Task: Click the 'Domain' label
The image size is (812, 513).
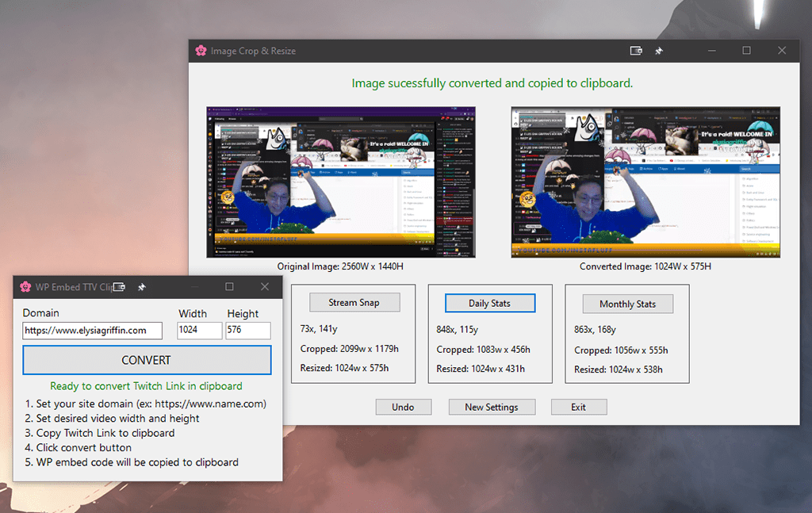Action: point(41,312)
